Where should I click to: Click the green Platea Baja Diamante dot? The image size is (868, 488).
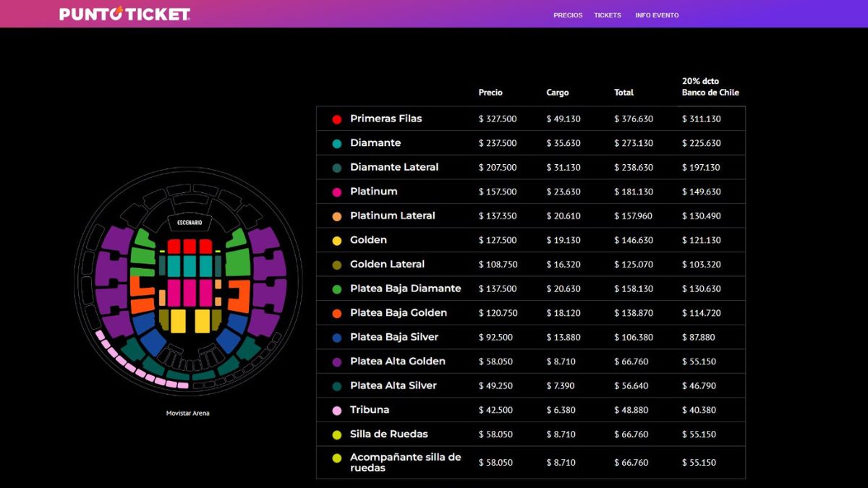click(337, 289)
